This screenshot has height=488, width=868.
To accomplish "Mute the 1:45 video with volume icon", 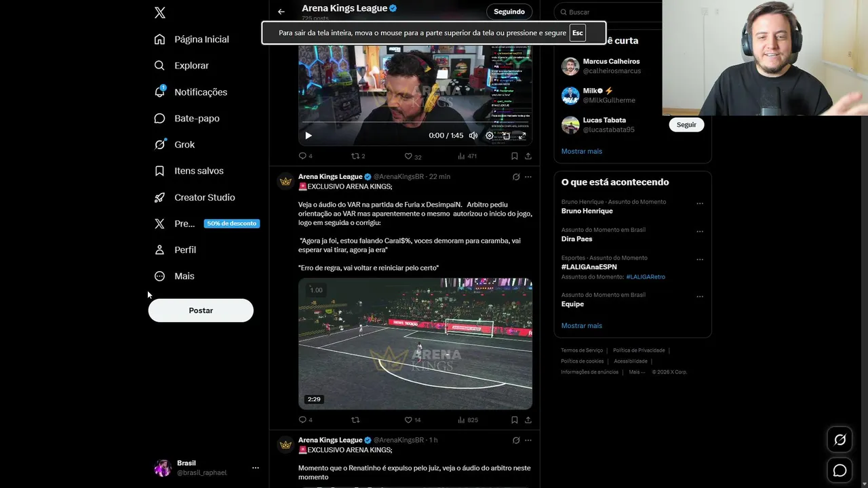I will pyautogui.click(x=473, y=136).
